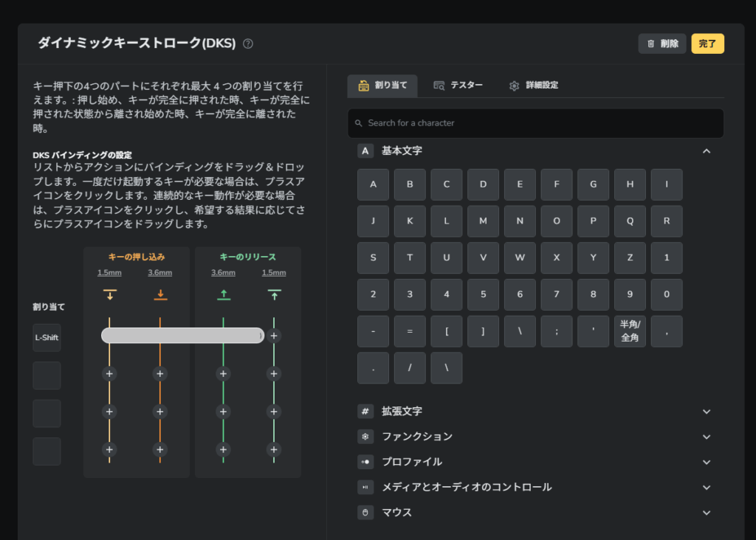Click the green 1.5mm full-release arrow icon
756x540 pixels.
click(274, 295)
